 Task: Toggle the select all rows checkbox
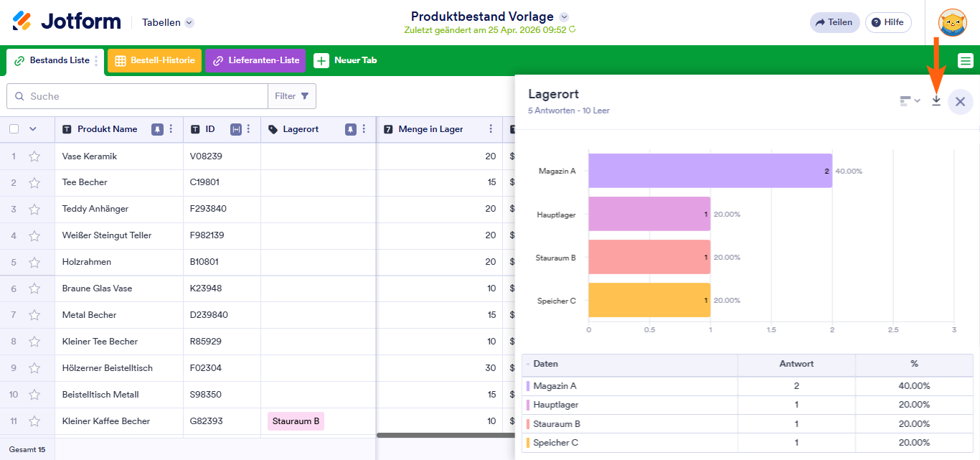(x=14, y=129)
